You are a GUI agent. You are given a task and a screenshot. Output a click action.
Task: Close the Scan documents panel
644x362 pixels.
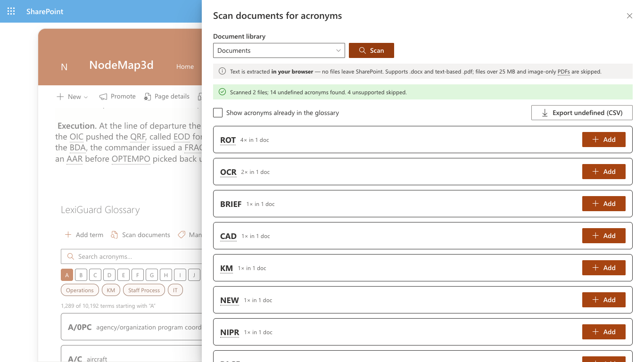click(629, 16)
